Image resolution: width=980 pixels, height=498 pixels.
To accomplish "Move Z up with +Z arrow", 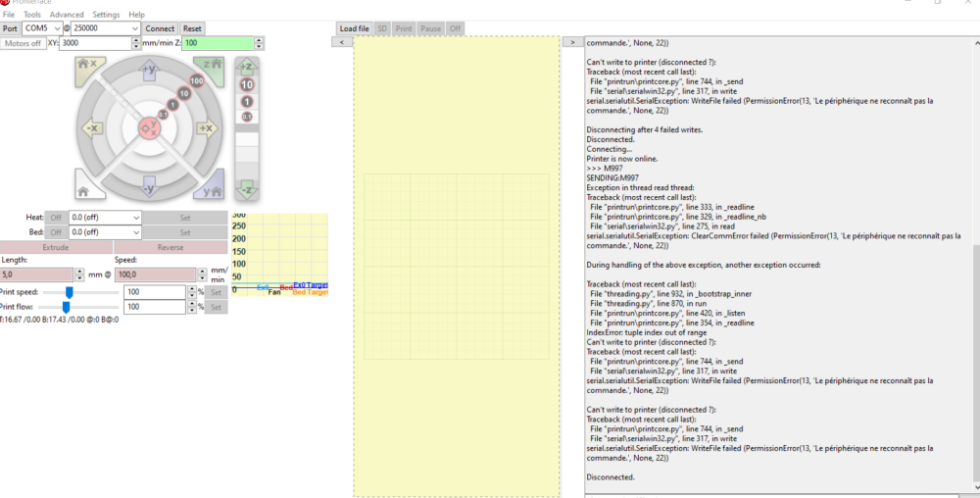I will (x=247, y=67).
